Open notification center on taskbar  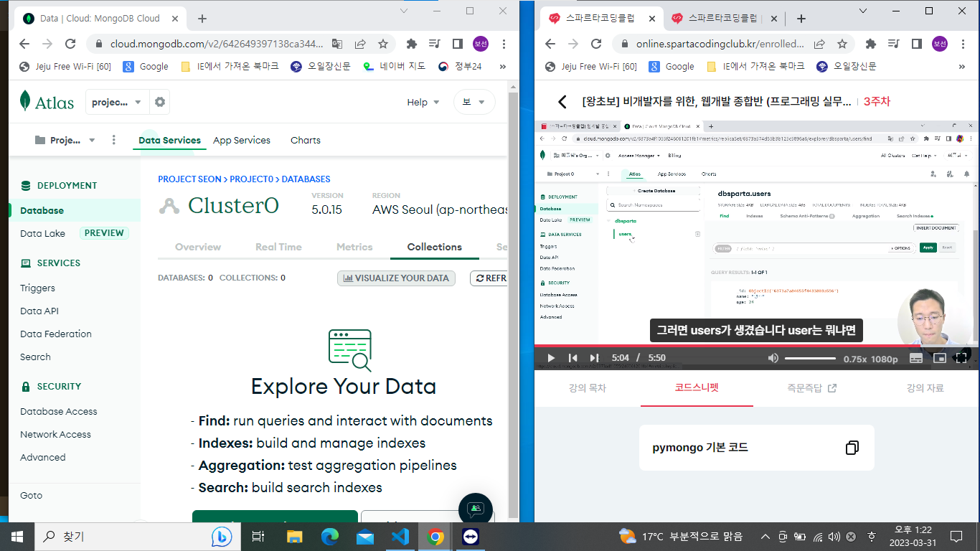956,536
